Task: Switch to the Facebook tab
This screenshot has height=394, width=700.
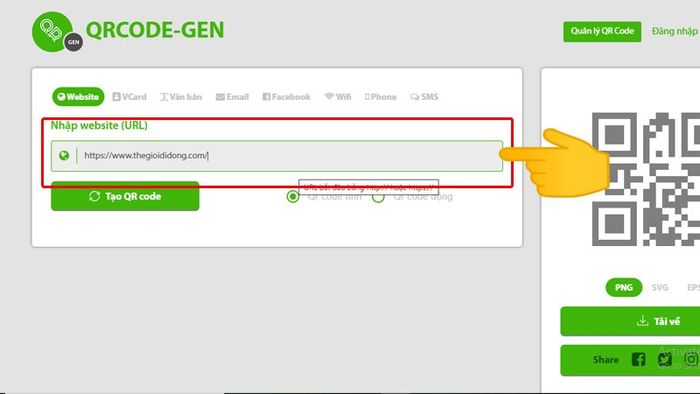Action: tap(286, 97)
